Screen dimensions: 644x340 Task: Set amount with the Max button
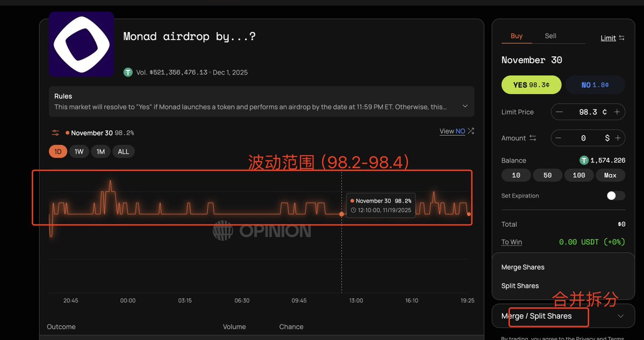(x=611, y=175)
